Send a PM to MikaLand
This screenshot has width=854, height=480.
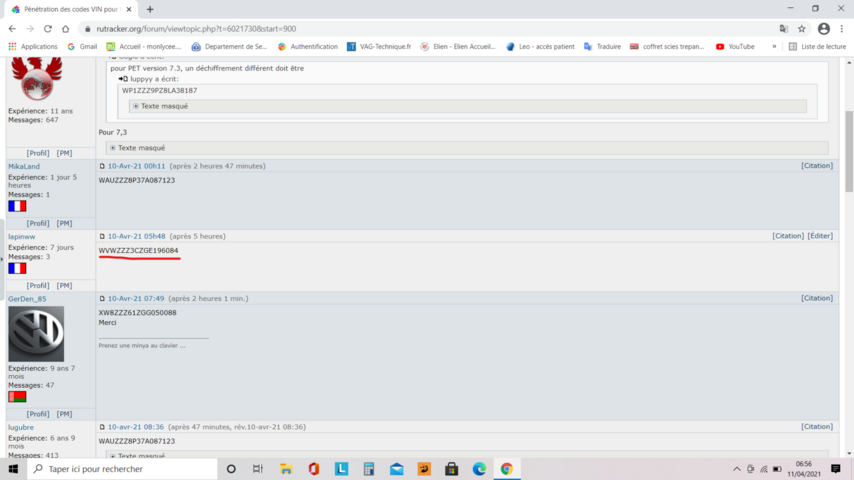[x=64, y=223]
